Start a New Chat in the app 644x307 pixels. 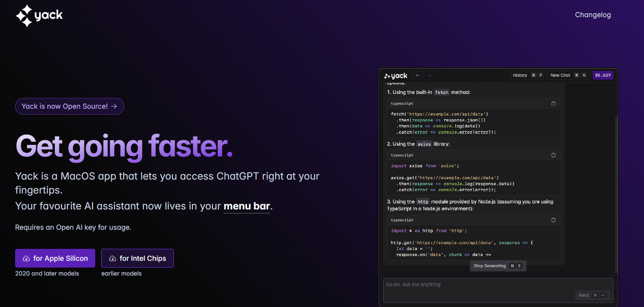click(x=569, y=75)
